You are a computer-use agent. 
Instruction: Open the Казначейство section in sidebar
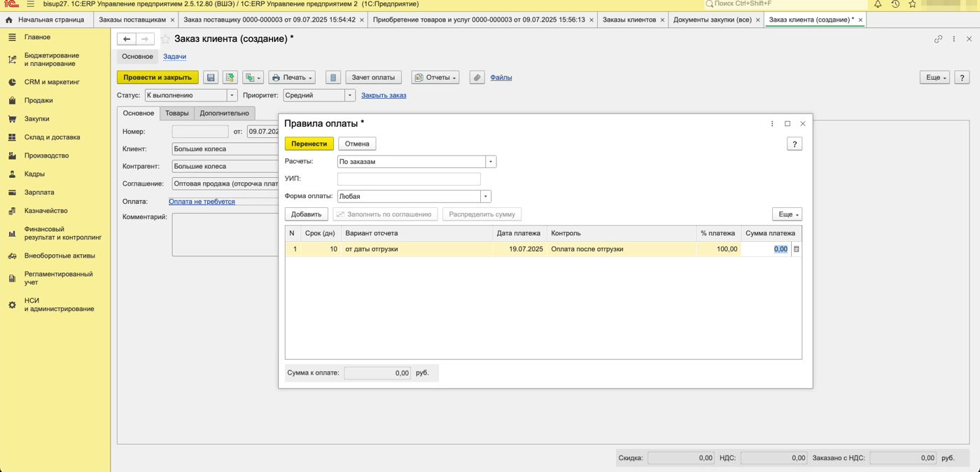(x=45, y=211)
